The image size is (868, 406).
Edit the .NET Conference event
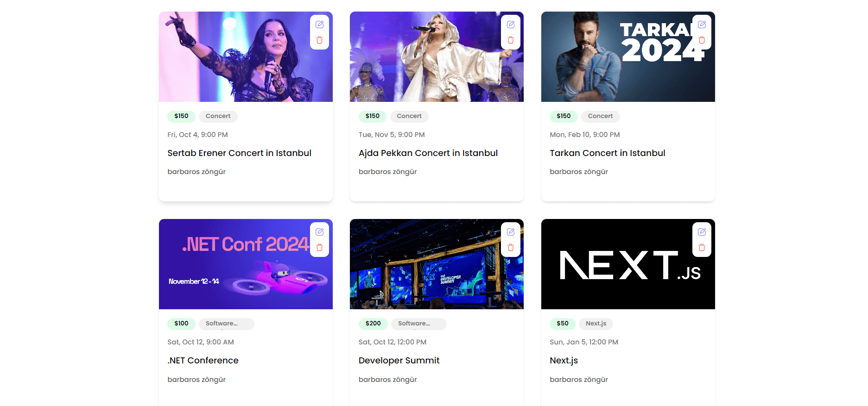tap(319, 232)
